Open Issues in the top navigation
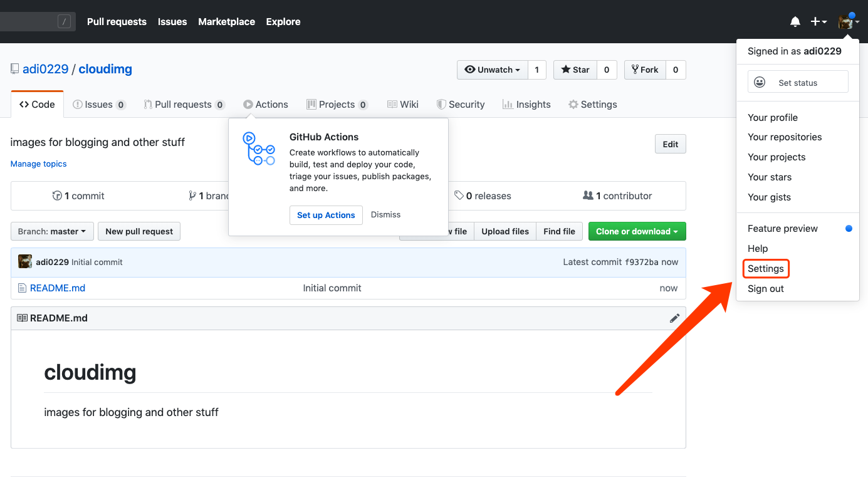 [172, 22]
